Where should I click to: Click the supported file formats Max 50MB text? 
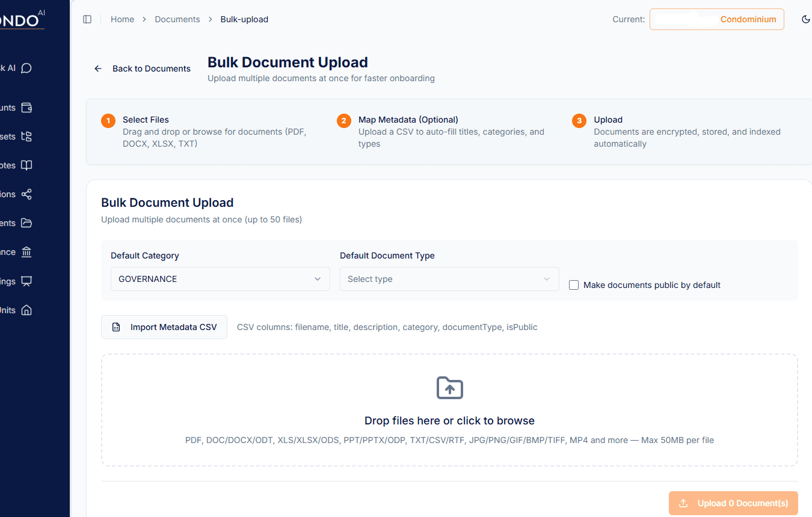[449, 440]
